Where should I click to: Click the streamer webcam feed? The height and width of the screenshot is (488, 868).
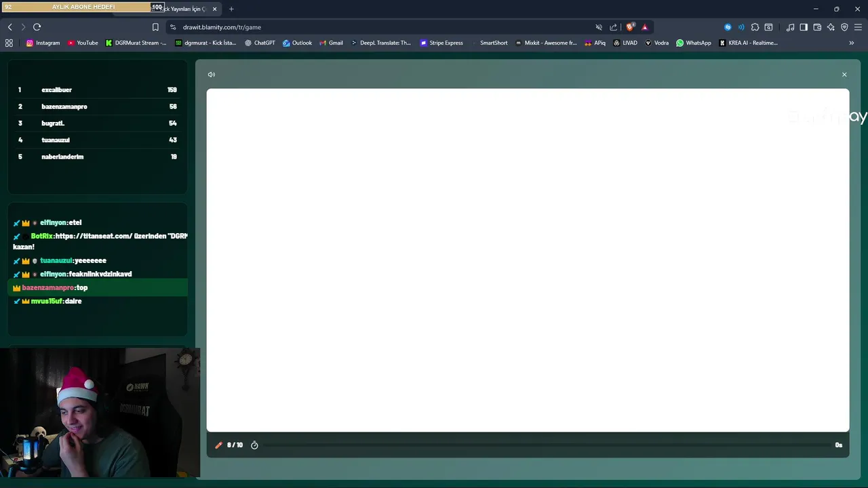click(100, 413)
